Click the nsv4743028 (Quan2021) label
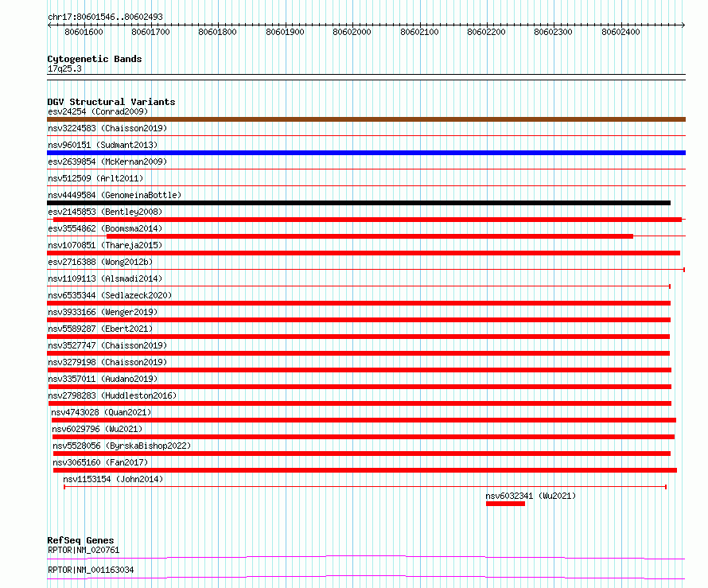The image size is (708, 588). [x=101, y=412]
